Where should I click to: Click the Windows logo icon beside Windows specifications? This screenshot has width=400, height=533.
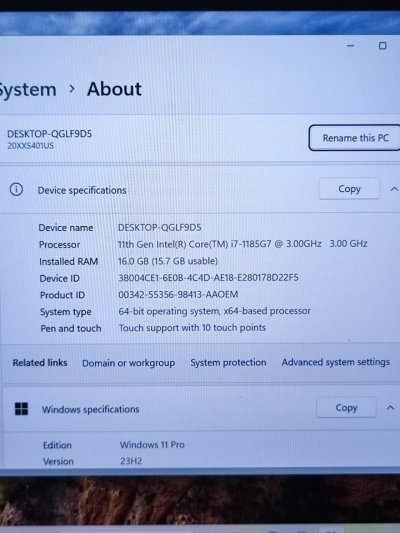pos(21,409)
